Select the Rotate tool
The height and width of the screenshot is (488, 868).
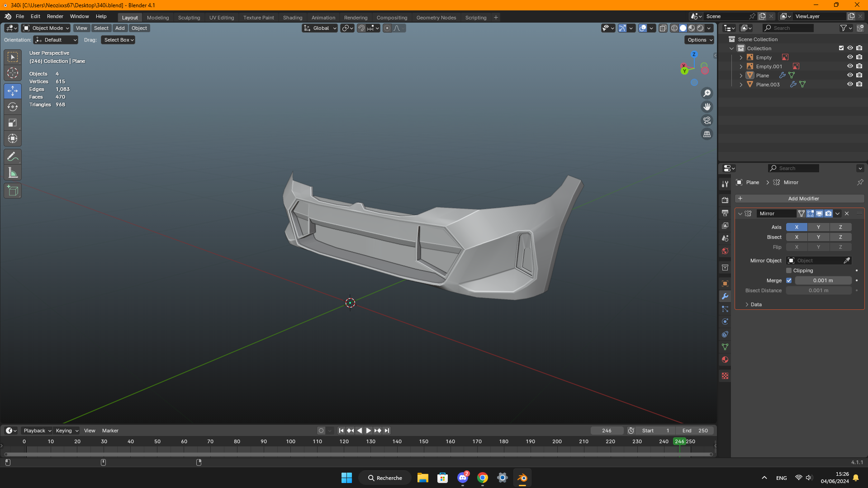(13, 107)
